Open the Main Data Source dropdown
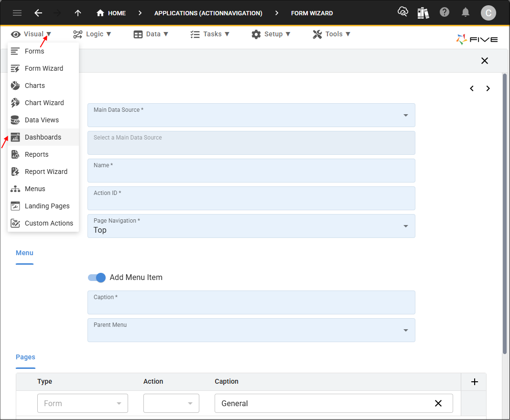The image size is (510, 420). pyautogui.click(x=405, y=115)
